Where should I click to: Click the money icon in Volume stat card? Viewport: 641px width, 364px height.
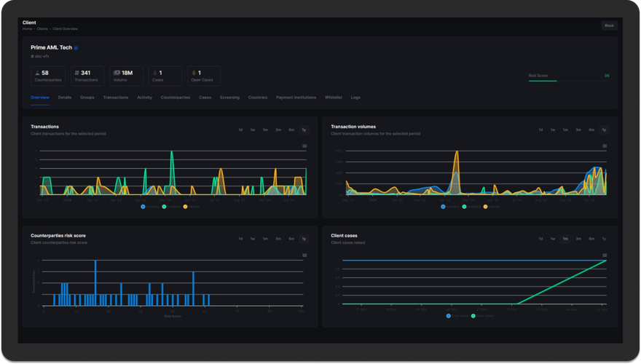[117, 73]
